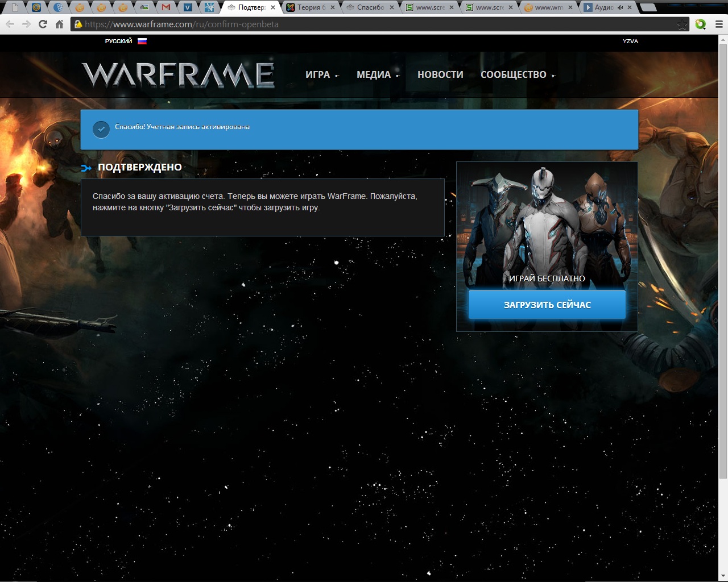Click the Warframe logo
This screenshot has height=582, width=728.
click(x=178, y=75)
